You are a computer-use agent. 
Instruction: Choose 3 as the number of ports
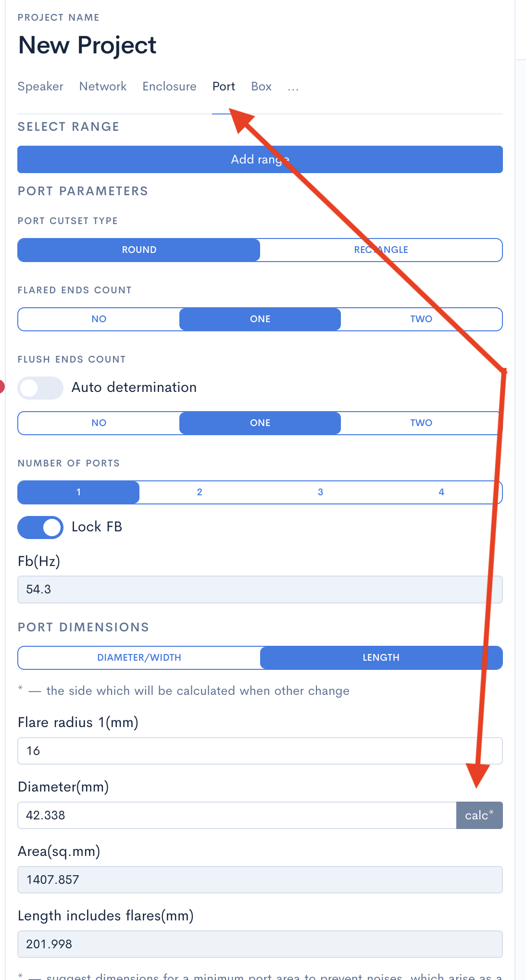point(320,492)
